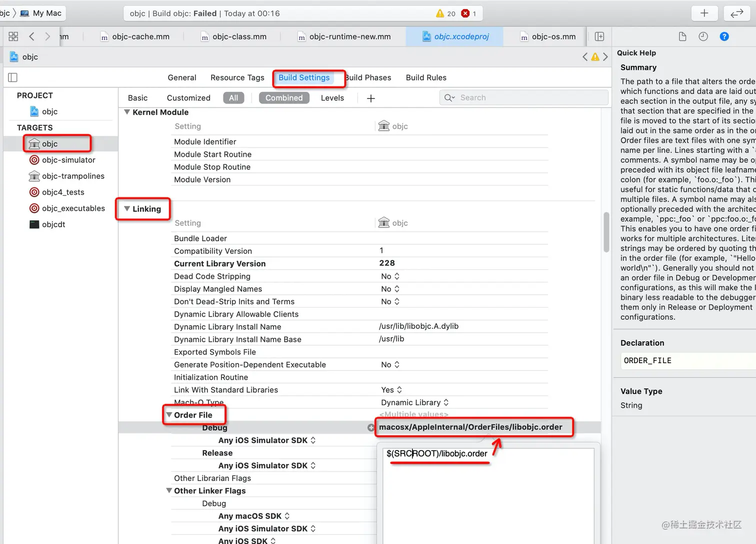Go to next issue arrow
The height and width of the screenshot is (544, 756).
pos(605,57)
